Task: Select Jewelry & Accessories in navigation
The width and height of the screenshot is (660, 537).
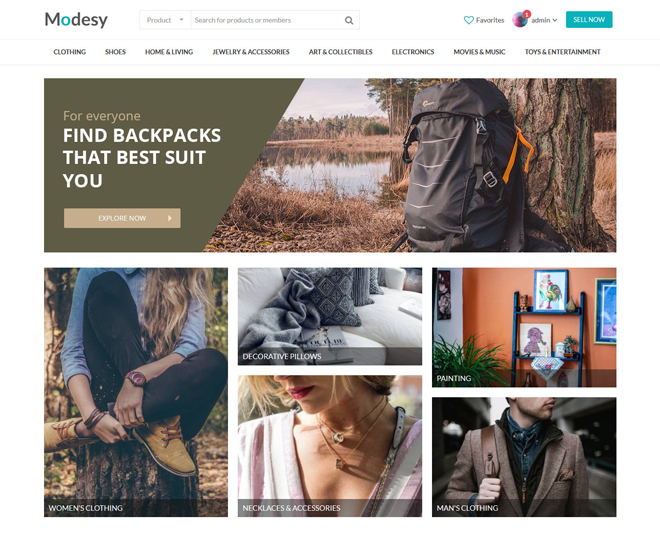Action: [251, 52]
